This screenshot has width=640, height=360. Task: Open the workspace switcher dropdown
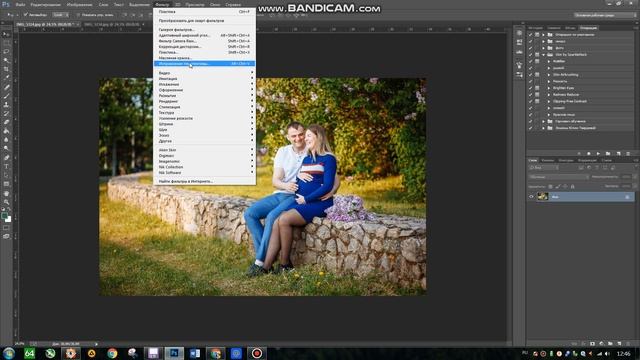point(605,15)
